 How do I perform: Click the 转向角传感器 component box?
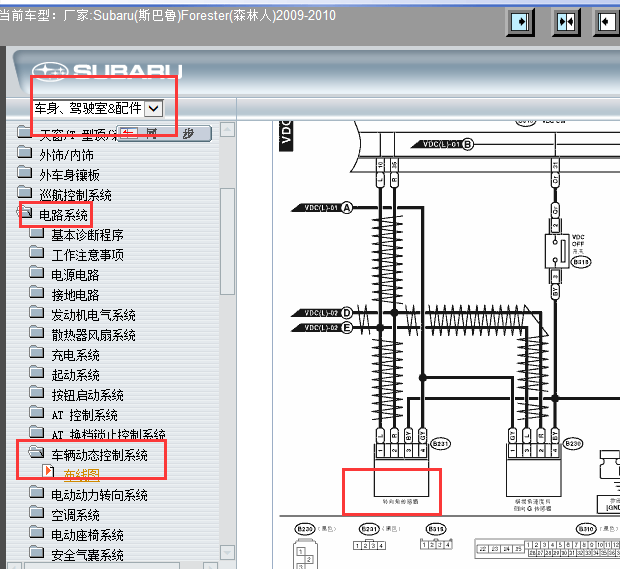pos(401,476)
